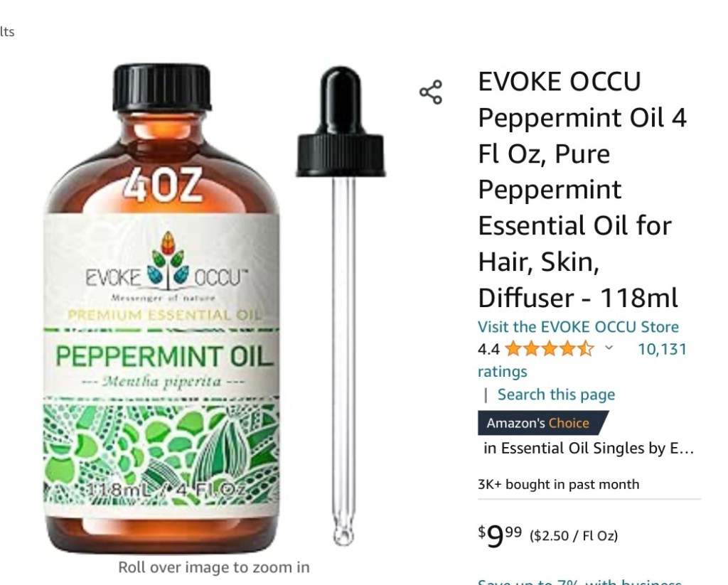Click the orange star rating icons

(550, 349)
